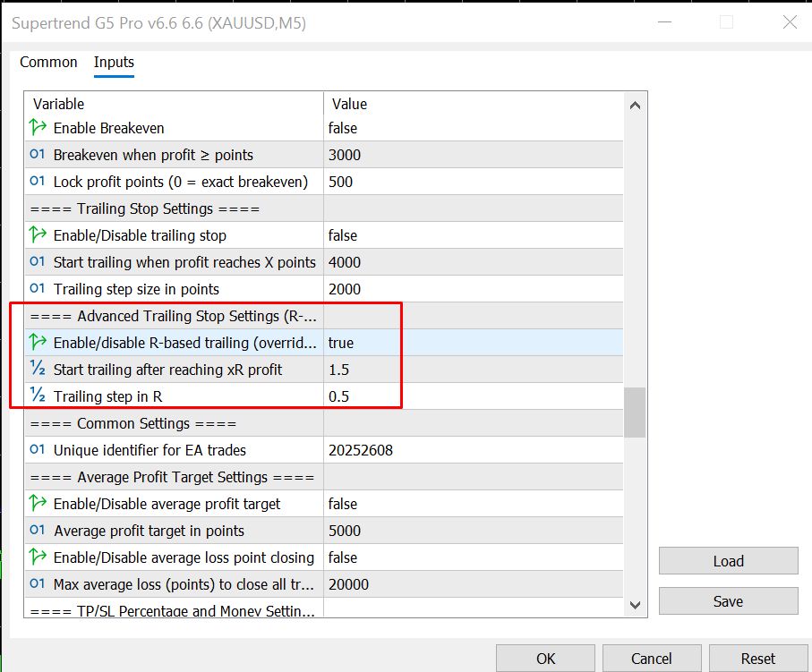Screen dimensions: 812x672
Task: Click the integer icon beside Lock profit points
Action: 38,182
